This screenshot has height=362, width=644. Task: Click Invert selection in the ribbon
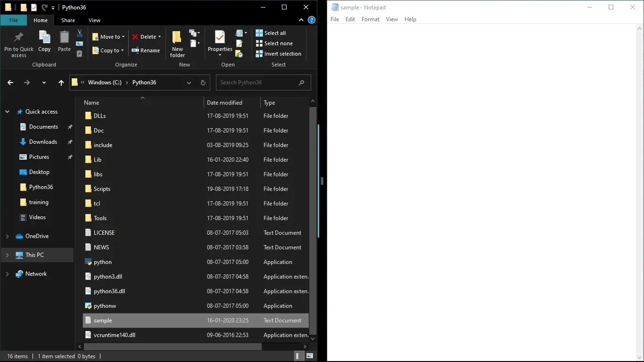278,54
